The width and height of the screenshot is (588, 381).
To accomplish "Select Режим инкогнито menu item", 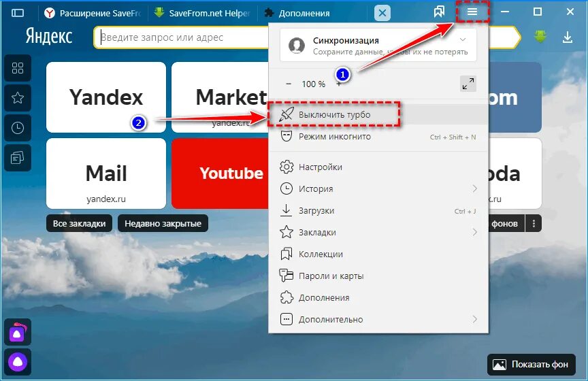I will [x=378, y=137].
